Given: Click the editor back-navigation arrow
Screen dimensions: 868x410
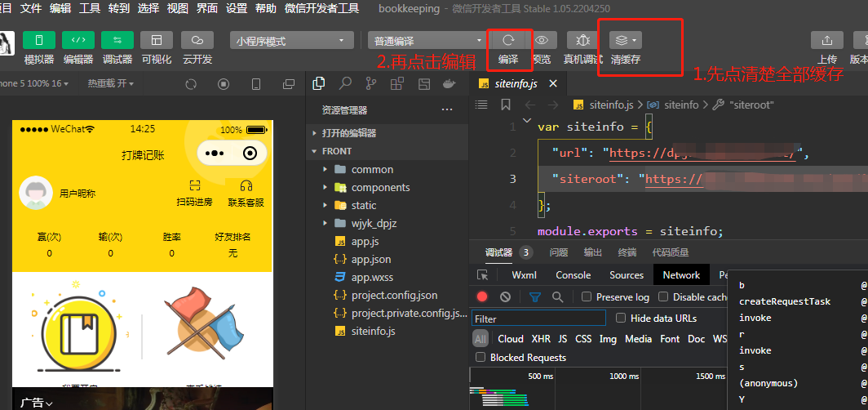Looking at the screenshot, I should tap(529, 105).
